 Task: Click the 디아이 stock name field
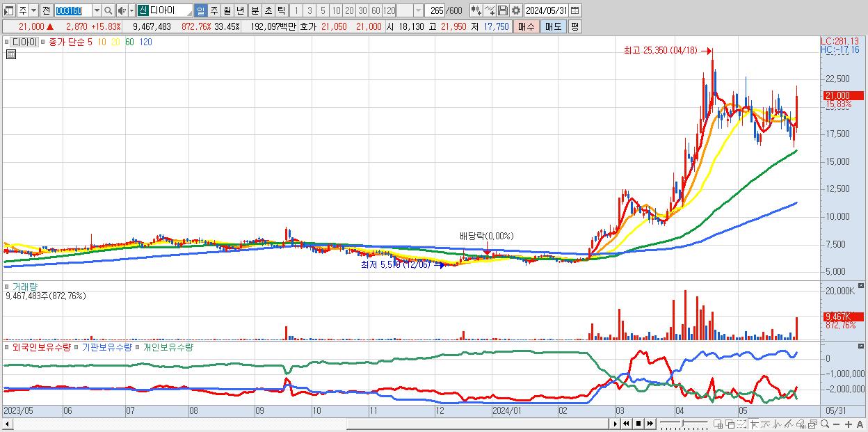(x=171, y=11)
